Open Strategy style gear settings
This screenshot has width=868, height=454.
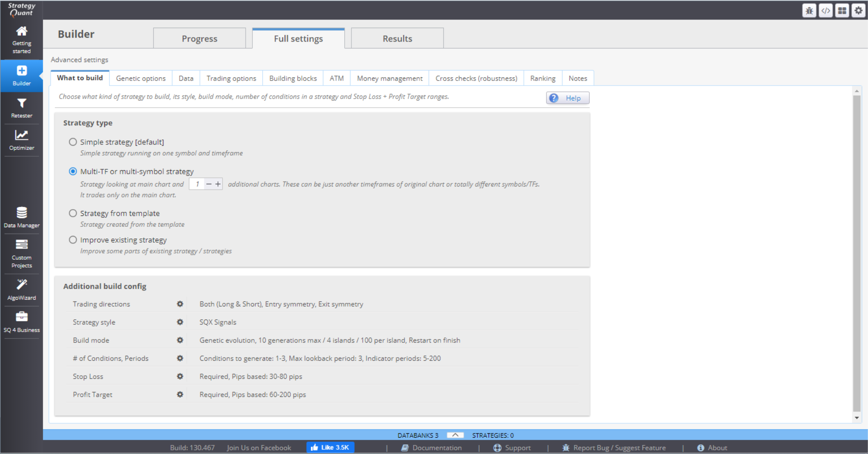[180, 322]
